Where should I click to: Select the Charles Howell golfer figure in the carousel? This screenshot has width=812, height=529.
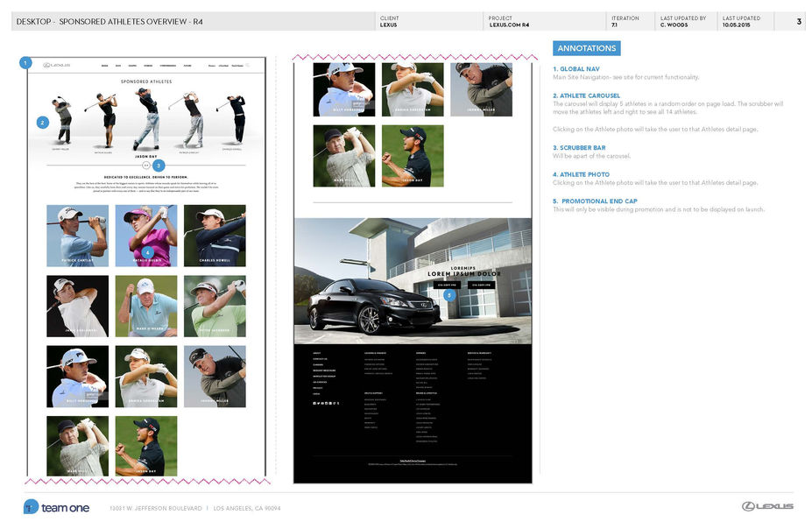coord(234,120)
